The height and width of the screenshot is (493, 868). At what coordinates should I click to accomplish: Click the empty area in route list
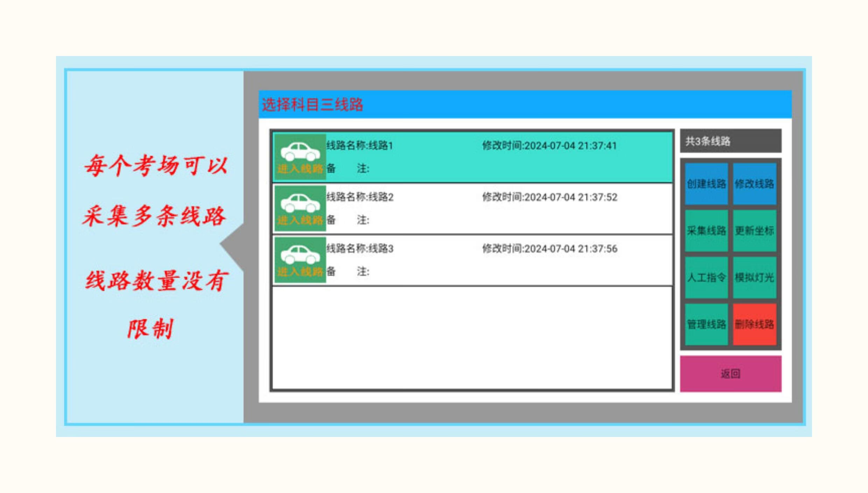point(472,338)
